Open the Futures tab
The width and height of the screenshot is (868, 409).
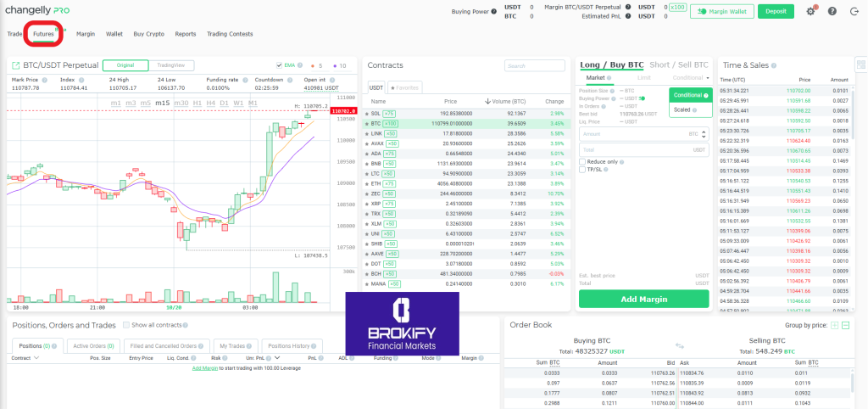coord(43,34)
